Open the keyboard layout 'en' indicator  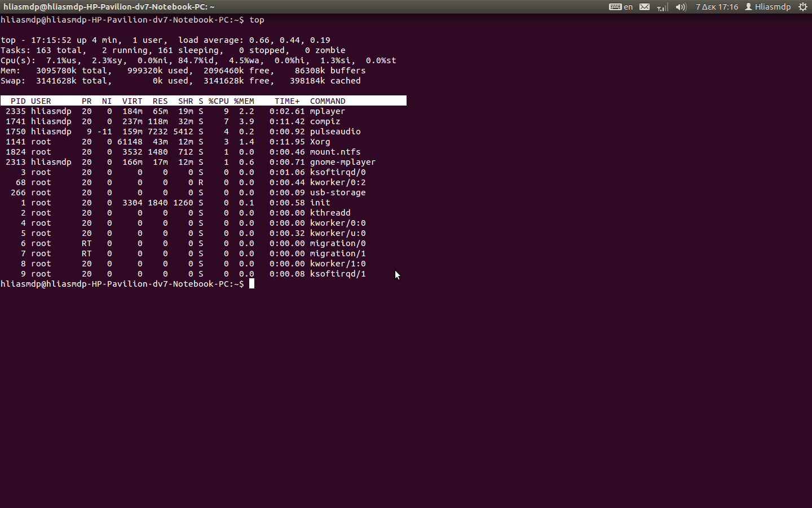[621, 7]
